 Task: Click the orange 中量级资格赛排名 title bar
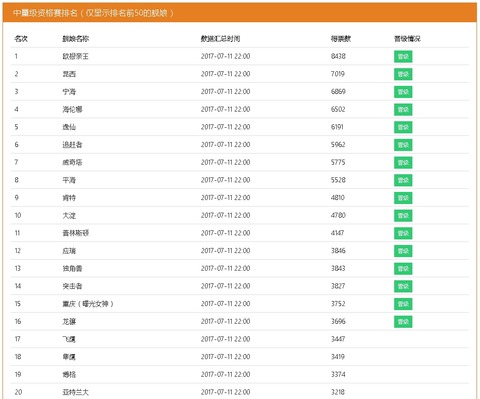240,13
